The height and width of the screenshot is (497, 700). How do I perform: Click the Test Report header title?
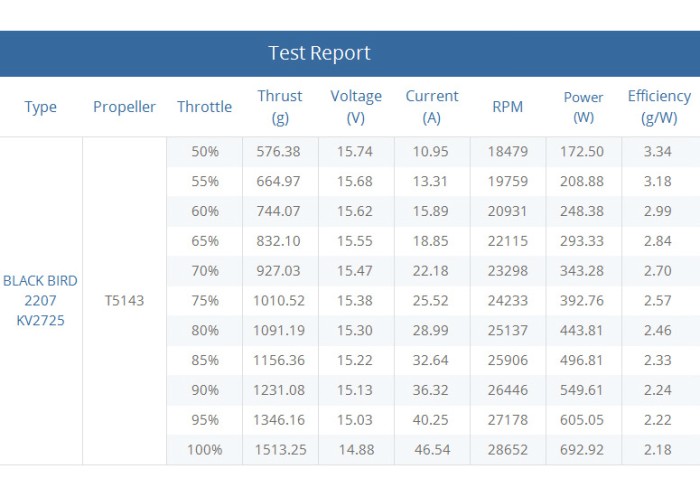coord(319,53)
